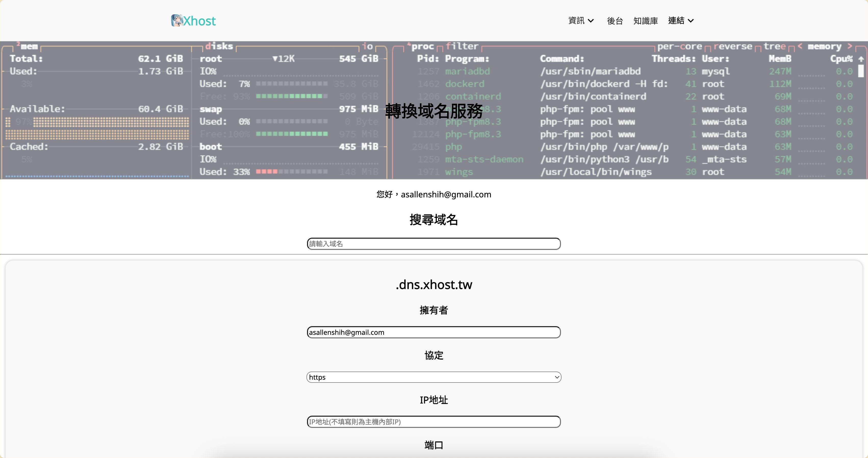Click the 搜尋域名 heading
Image resolution: width=868 pixels, height=458 pixels.
click(x=434, y=220)
